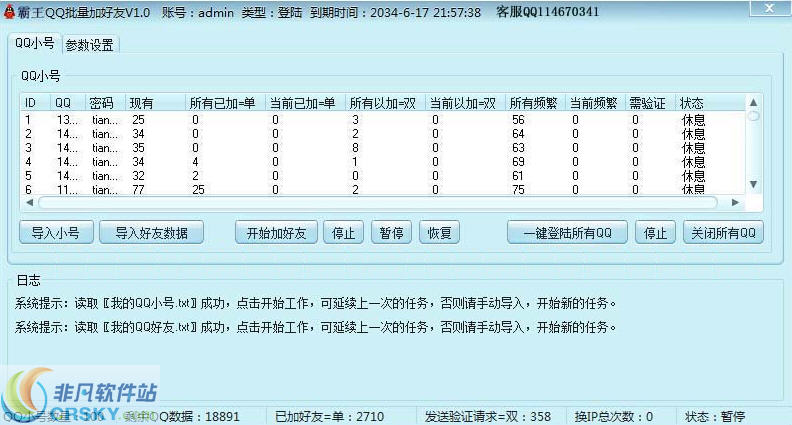Viewport: 792px width, 425px height.
Task: Click 所有频繁 value 56 in row 1
Action: coord(518,120)
